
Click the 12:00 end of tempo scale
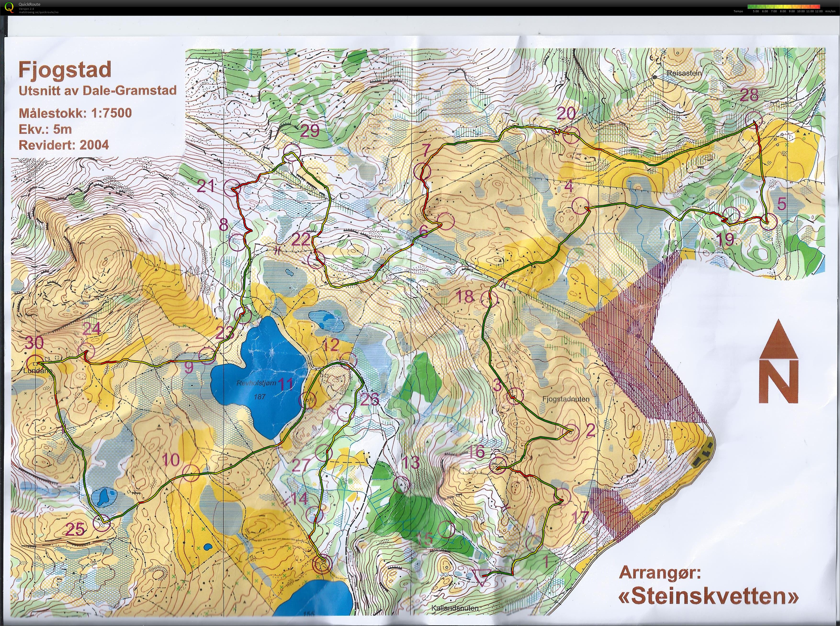818,11
